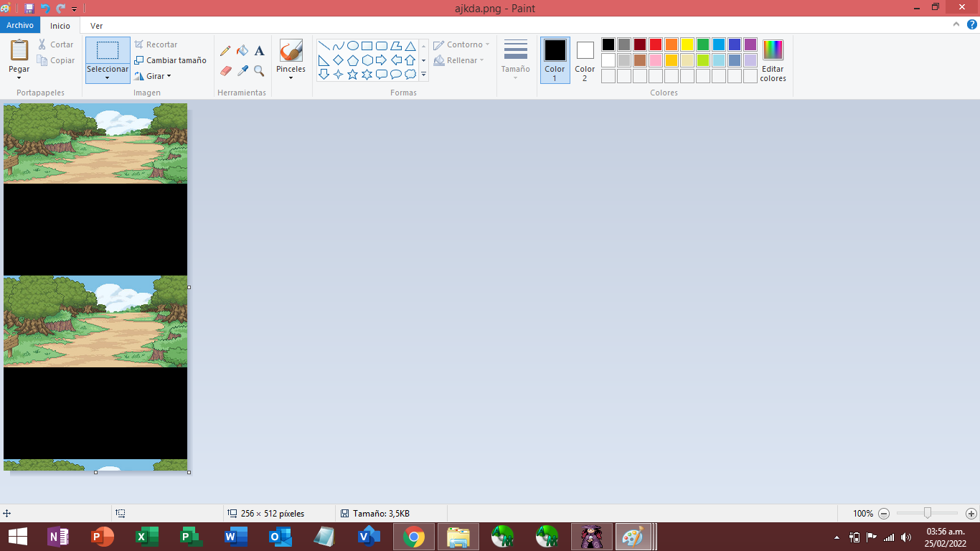This screenshot has height=551, width=980.
Task: Select the Fill with color bucket
Action: (x=242, y=51)
